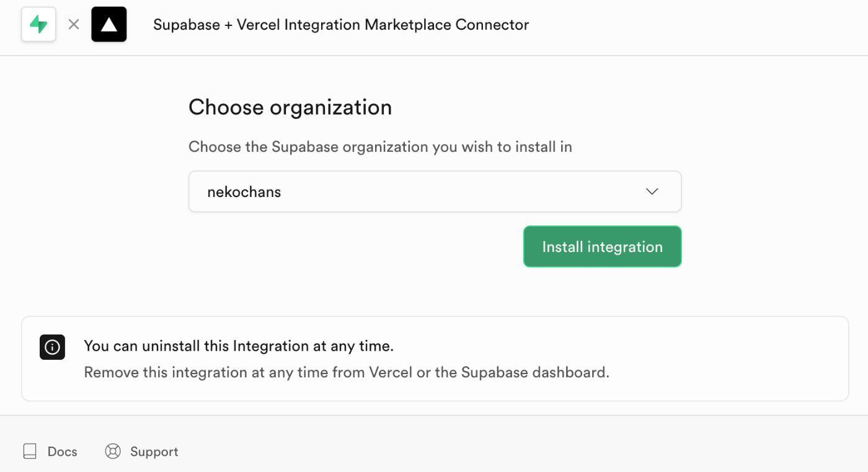This screenshot has width=868, height=472.
Task: Click the X separator between logos
Action: [74, 25]
